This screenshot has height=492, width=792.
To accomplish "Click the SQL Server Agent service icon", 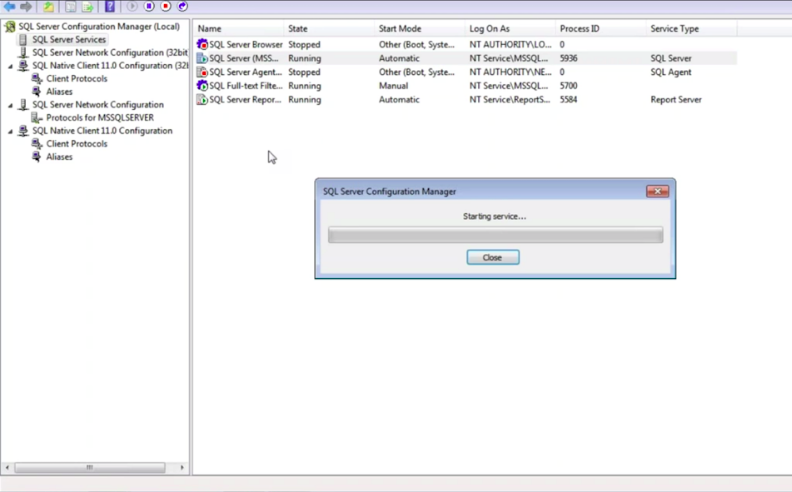I will pos(202,72).
